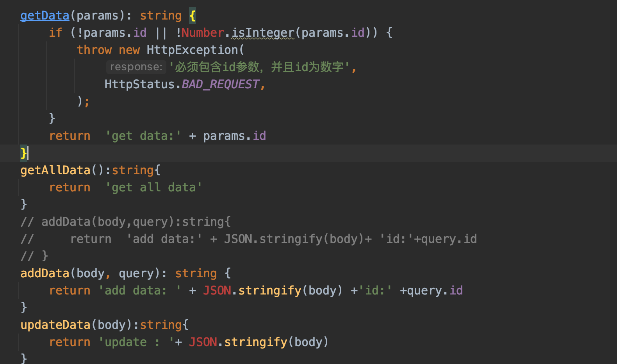This screenshot has width=617, height=364.
Task: Click the 'id:' string in addData return
Action: 375,291
